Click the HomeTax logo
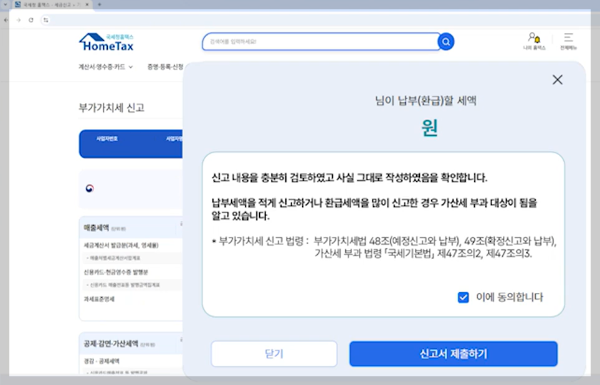This screenshot has width=600, height=385. pos(106,42)
